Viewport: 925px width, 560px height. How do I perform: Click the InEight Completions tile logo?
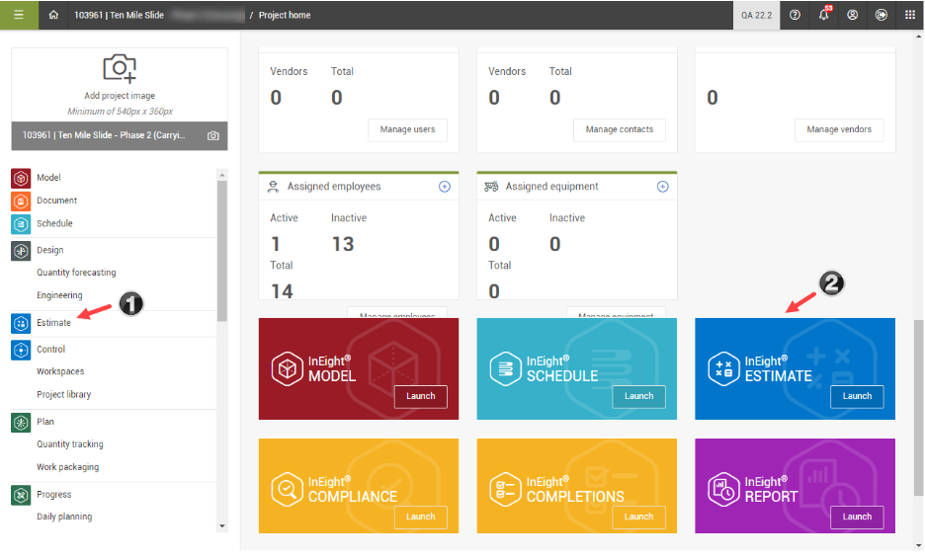(506, 489)
